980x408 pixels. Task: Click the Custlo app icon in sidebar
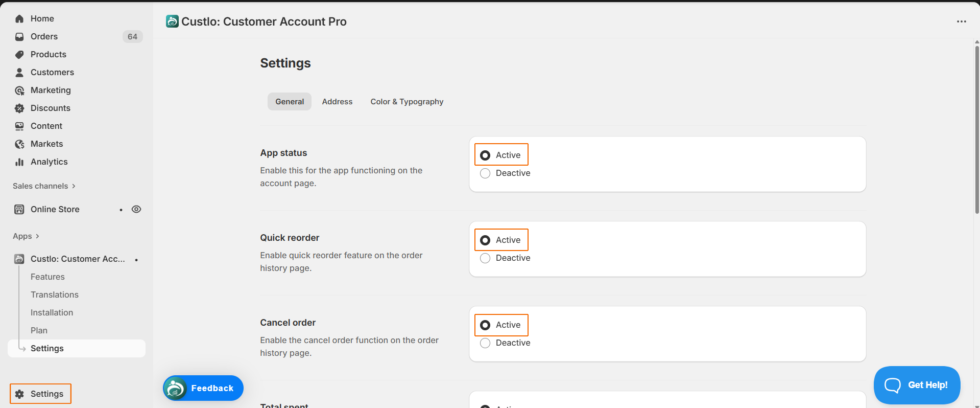coord(19,259)
